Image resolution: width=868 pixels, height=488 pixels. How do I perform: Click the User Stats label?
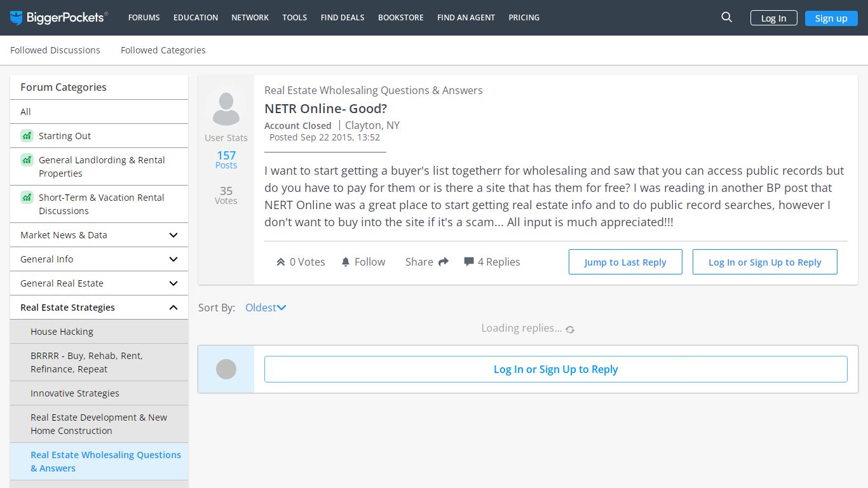[x=226, y=138]
